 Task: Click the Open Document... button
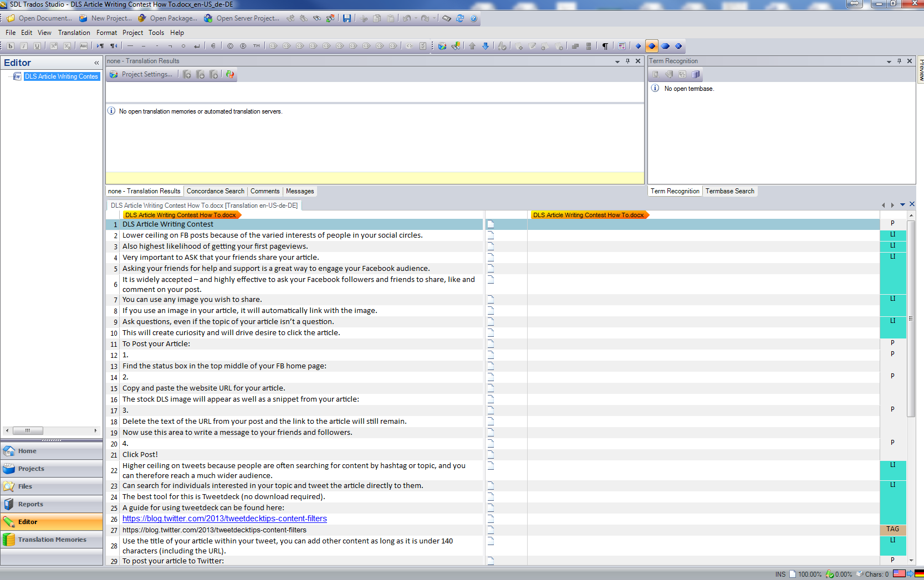coord(39,18)
